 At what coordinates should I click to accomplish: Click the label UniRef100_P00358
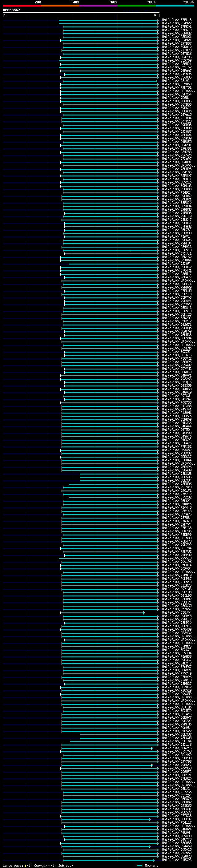(176, 768)
